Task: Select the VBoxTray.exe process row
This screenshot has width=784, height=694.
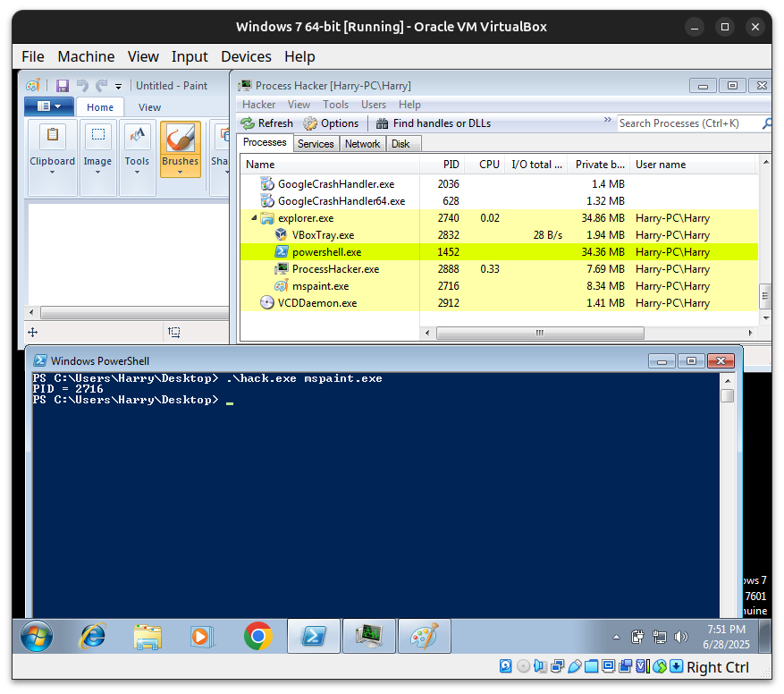Action: pos(499,235)
